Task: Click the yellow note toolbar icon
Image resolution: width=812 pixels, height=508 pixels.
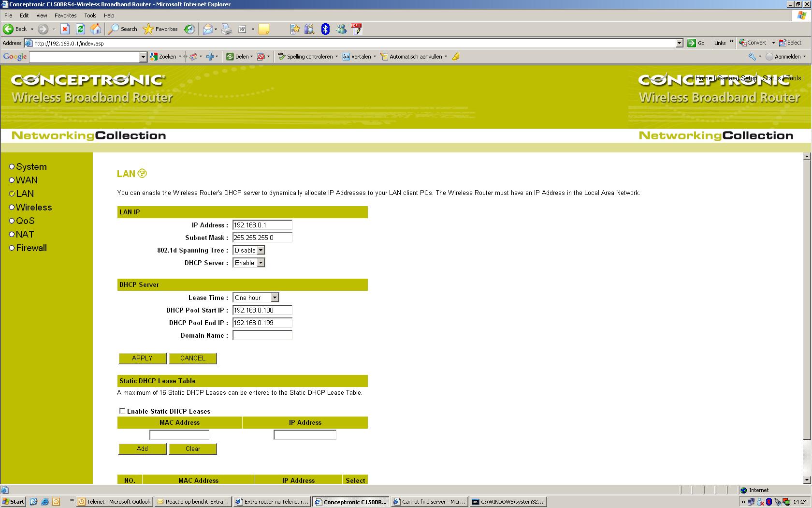Action: pos(264,29)
